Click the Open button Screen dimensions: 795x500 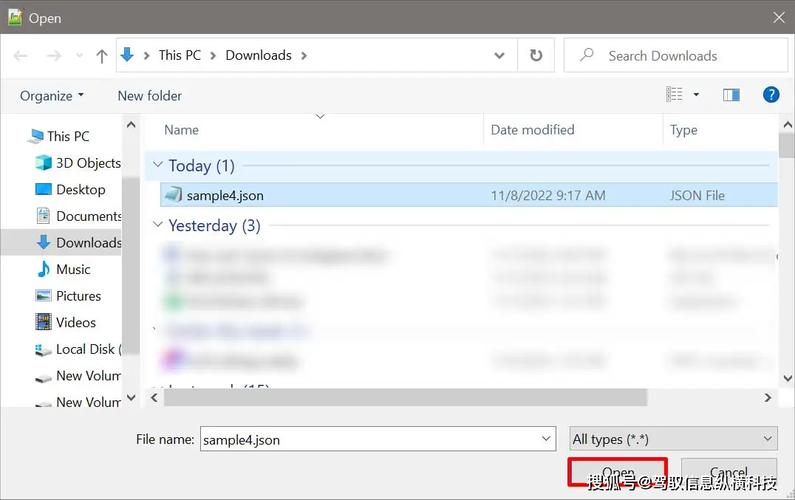pos(618,474)
